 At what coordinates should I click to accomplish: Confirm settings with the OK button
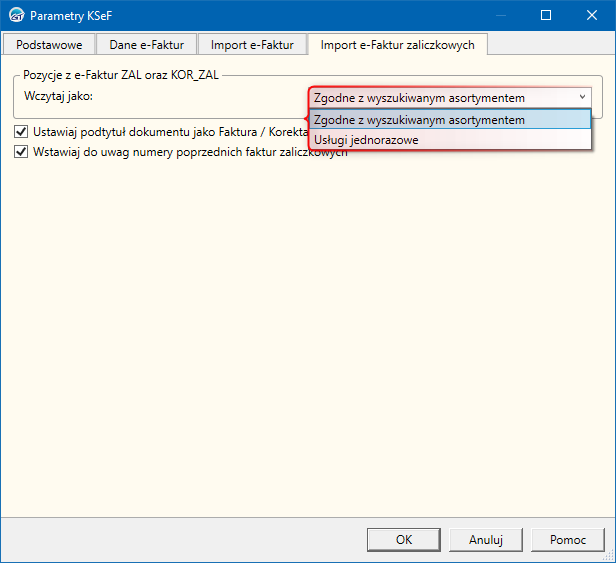point(404,539)
